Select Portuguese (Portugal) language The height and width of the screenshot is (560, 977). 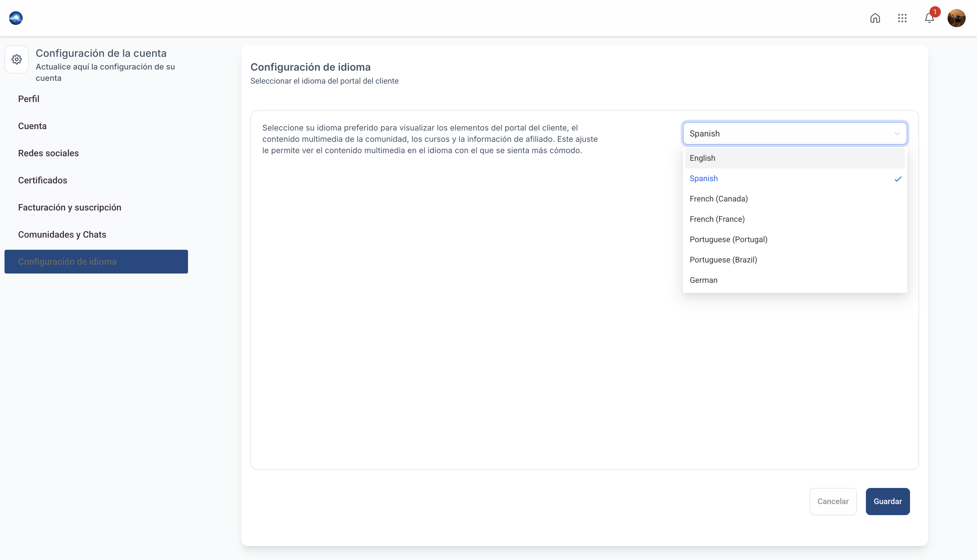click(x=728, y=240)
